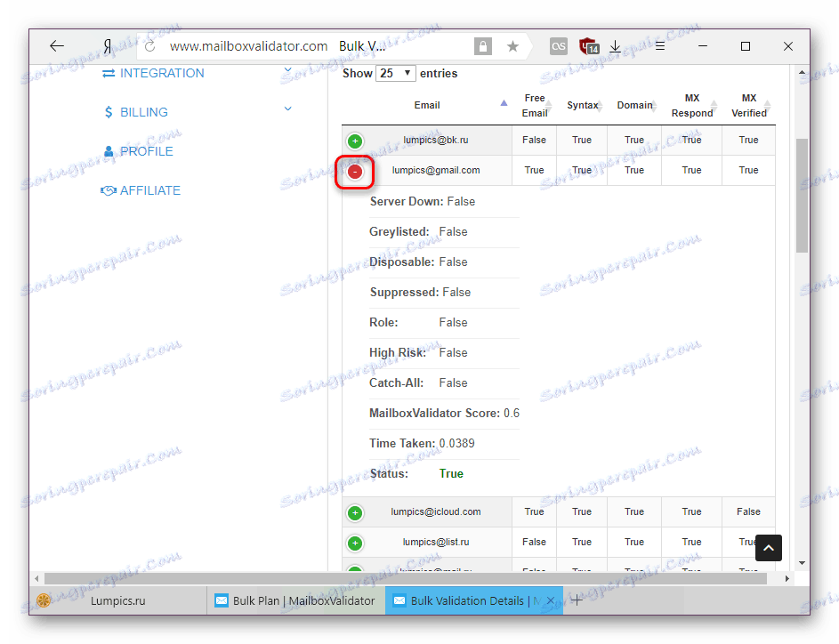Click the Disposable False entry
This screenshot has width=839, height=644.
[x=418, y=262]
